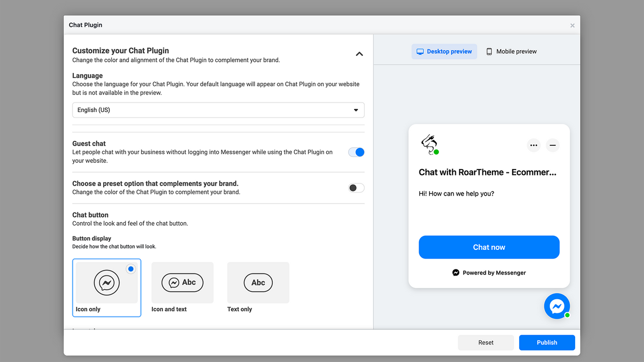Open the ellipsis menu on the chat preview
644x362 pixels.
[533, 145]
